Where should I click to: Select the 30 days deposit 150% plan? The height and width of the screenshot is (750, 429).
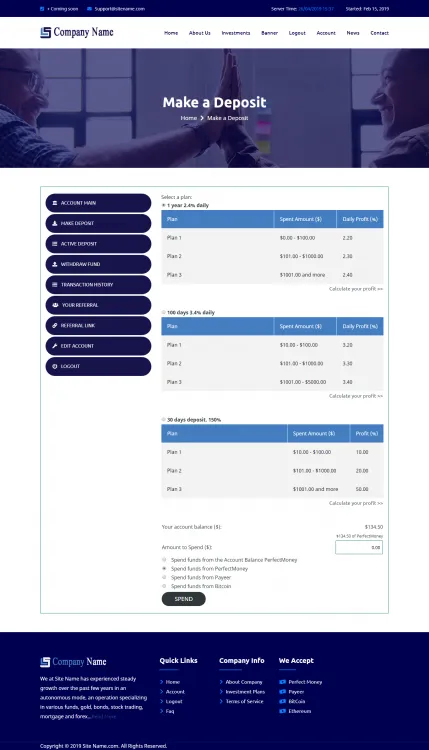(x=164, y=419)
